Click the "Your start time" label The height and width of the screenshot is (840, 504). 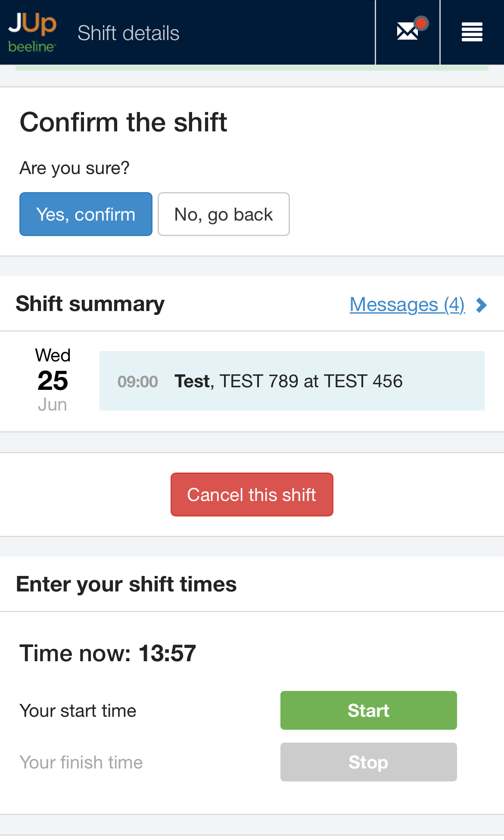pos(78,711)
